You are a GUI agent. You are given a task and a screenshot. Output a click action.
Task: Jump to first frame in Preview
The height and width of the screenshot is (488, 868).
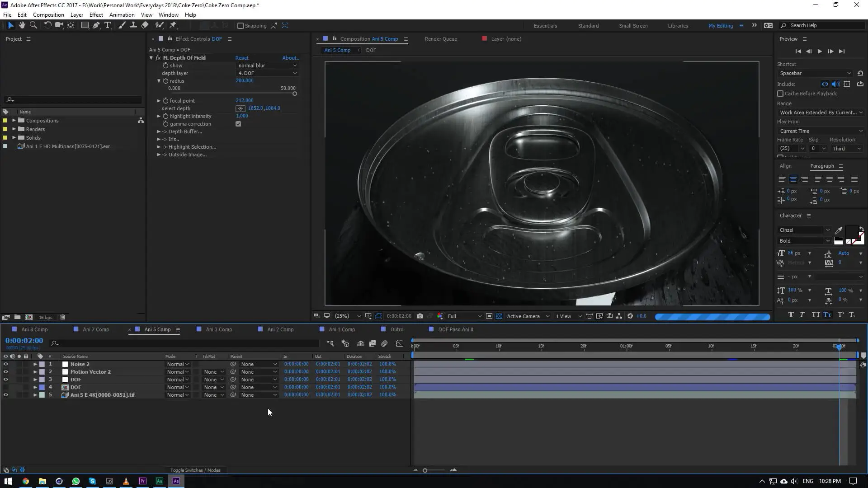(x=798, y=52)
